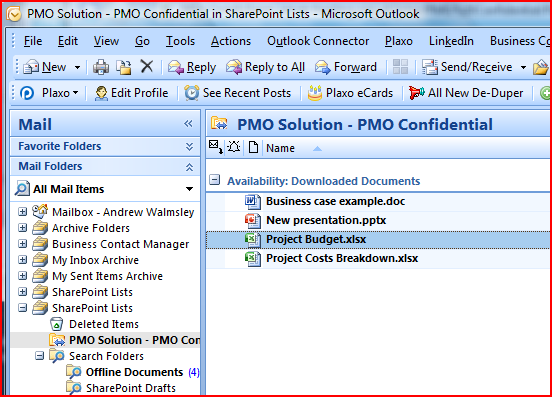Sort by the Name column header
552x397 pixels.
tap(280, 148)
